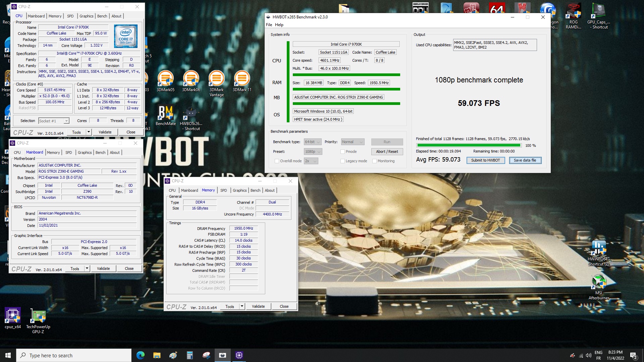Open the BenchMate desktop icon
Screen dimensions: 644x362
click(x=166, y=116)
